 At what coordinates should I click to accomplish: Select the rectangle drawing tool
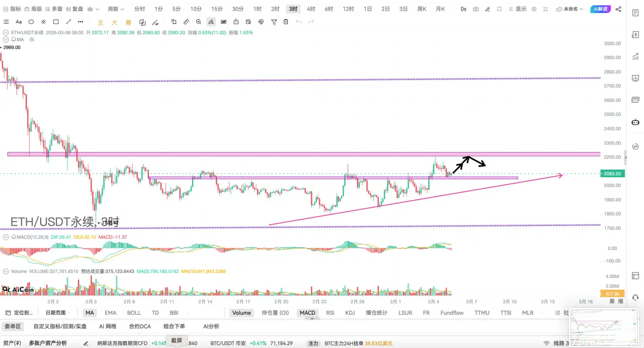click(56, 22)
